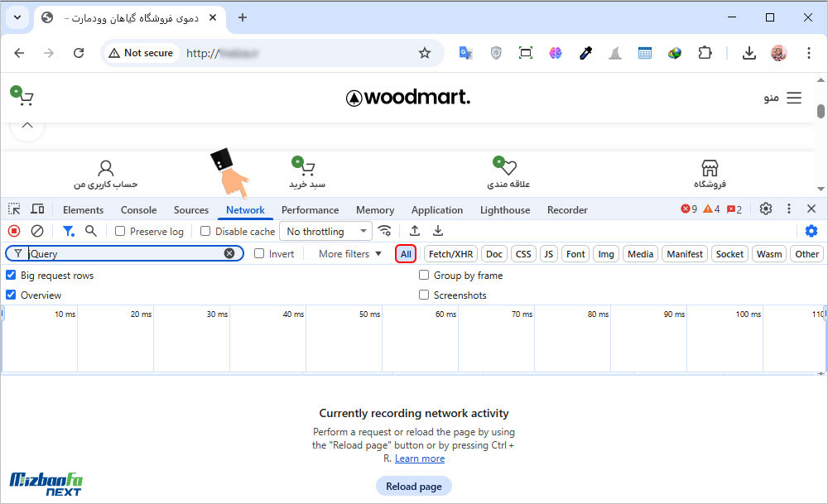Open the Chrome tab search chevron
The height and width of the screenshot is (504, 828).
(17, 17)
